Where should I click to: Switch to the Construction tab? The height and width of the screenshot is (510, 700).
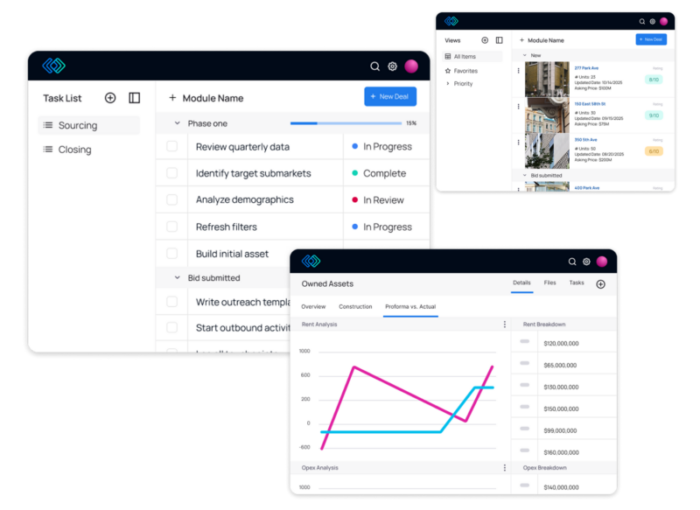point(355,306)
